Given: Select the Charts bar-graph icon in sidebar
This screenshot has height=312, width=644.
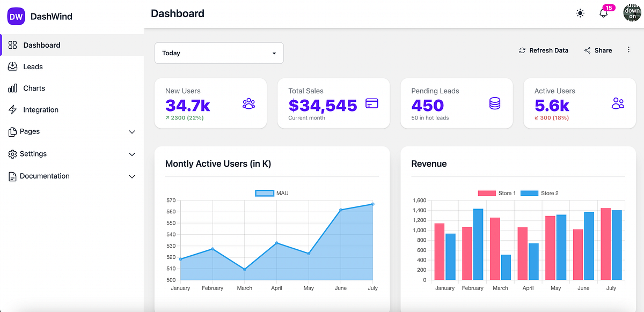Looking at the screenshot, I should (x=12, y=88).
